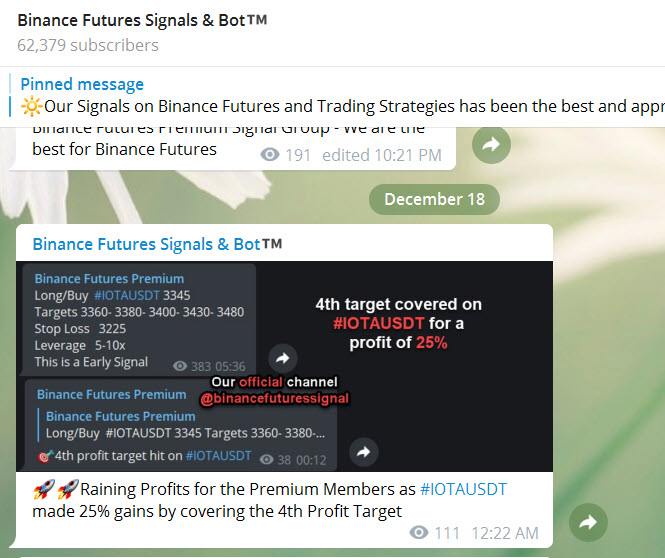Viewport: 665px width, 558px height.
Task: Click the 4th target covered profit banner
Action: coord(398,323)
